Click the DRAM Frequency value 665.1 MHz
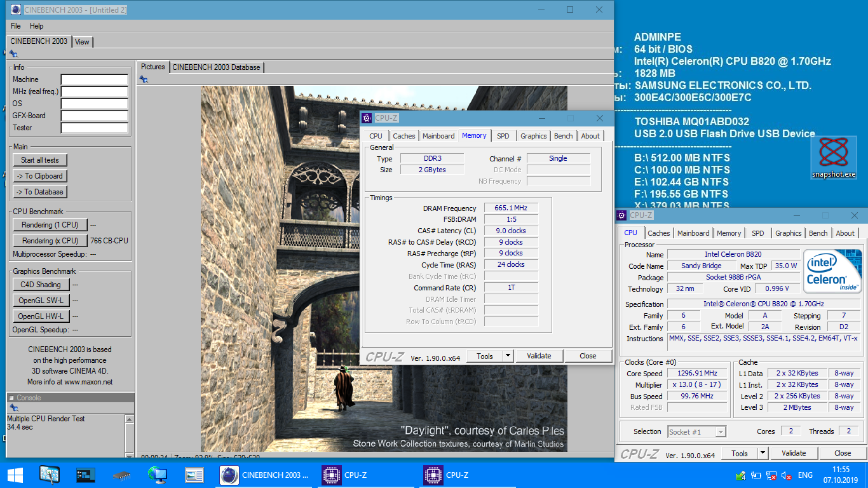This screenshot has width=868, height=488. pyautogui.click(x=511, y=208)
